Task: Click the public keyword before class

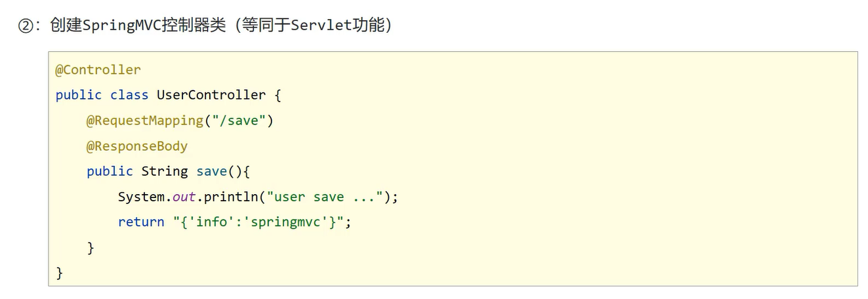Action: point(78,95)
